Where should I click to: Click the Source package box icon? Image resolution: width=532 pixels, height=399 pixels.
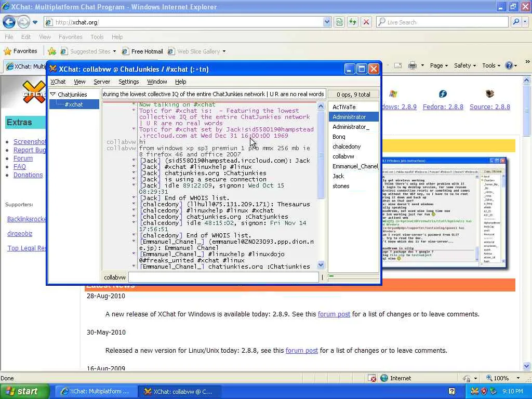pos(489,94)
